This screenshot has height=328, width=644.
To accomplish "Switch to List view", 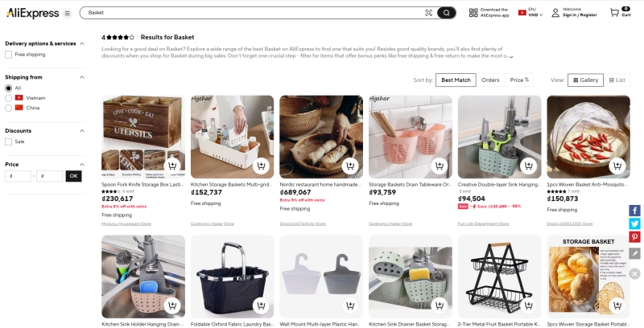I will coord(617,80).
